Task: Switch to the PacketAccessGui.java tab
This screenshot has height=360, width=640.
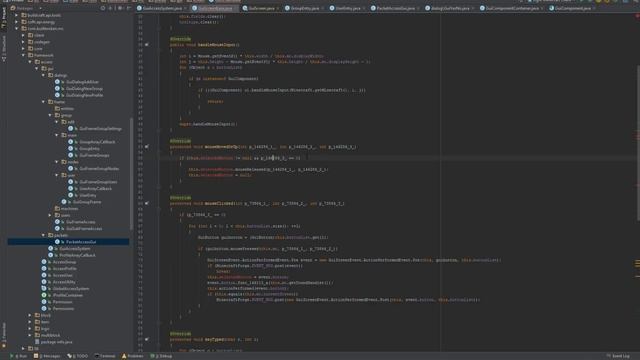Action: [x=395, y=8]
